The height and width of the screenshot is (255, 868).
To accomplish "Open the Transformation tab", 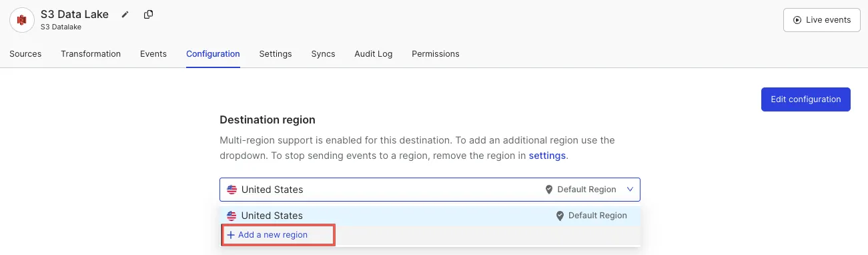I will coord(91,54).
